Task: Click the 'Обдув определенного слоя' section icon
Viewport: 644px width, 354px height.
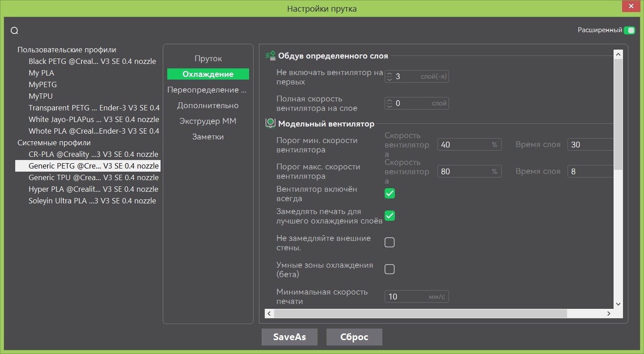Action: (x=271, y=56)
